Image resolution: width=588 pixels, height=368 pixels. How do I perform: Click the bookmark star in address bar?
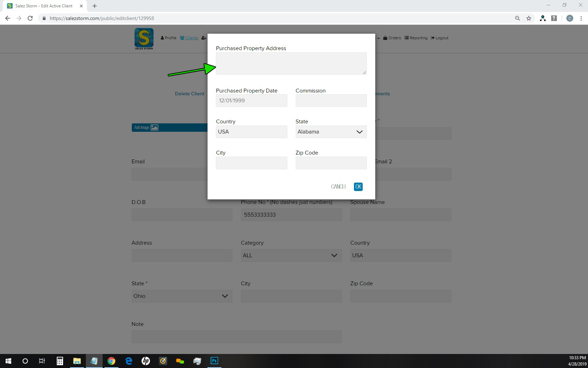[x=529, y=18]
